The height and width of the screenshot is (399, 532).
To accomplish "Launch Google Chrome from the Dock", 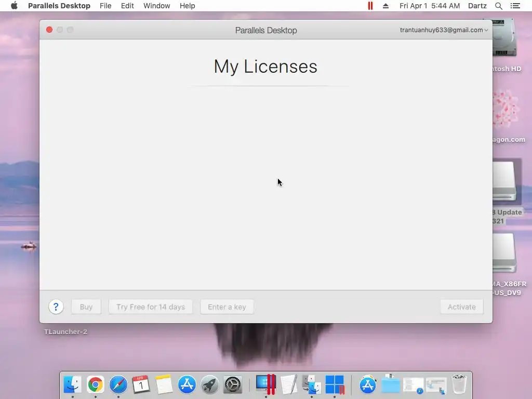I will (96, 384).
